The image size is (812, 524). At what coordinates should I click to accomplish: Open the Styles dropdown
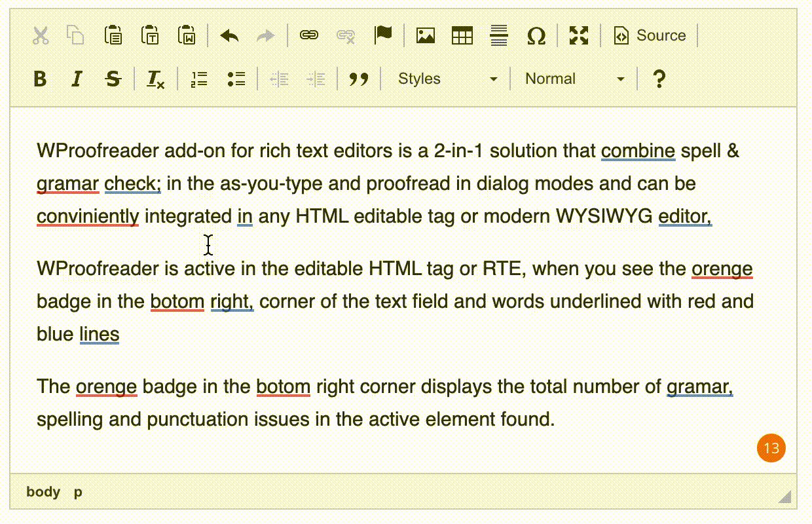coord(447,79)
